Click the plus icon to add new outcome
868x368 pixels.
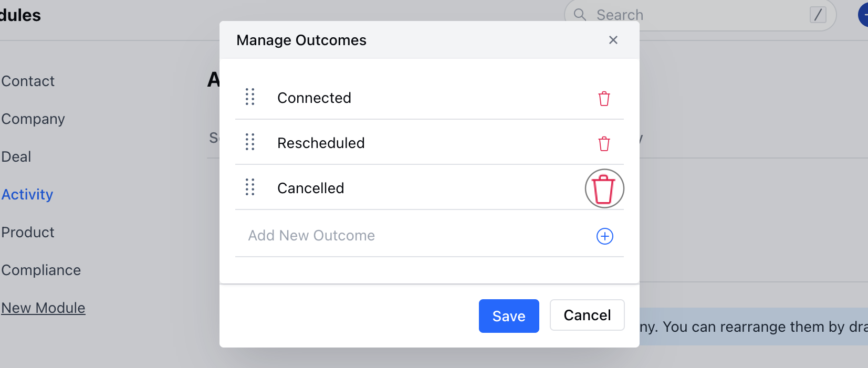tap(604, 236)
